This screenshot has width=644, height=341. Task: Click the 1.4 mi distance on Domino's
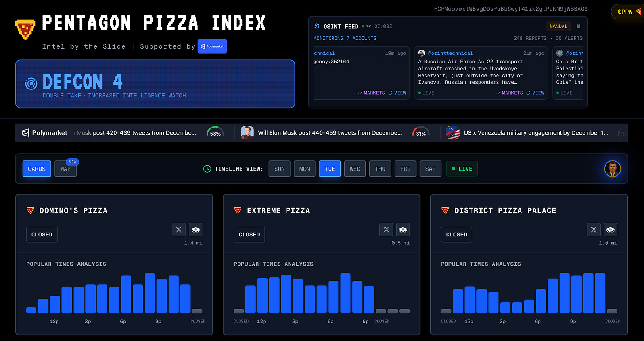pos(193,243)
